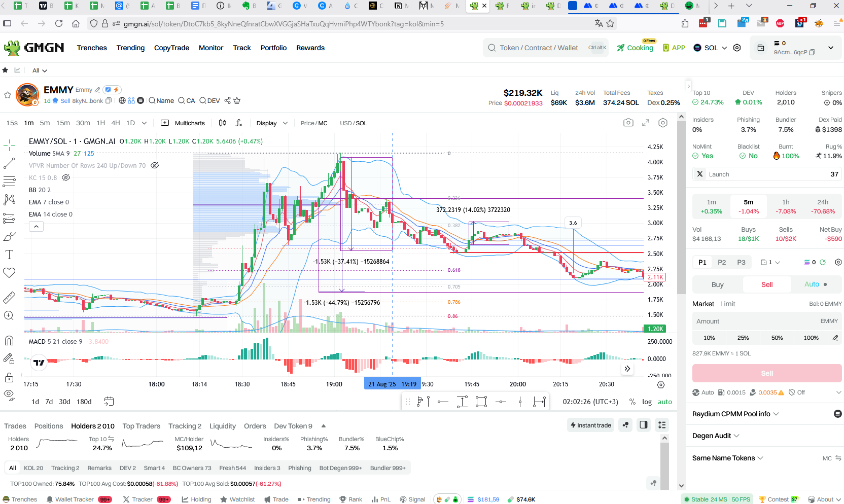This screenshot has width=844, height=504.
Task: Open the Fibonacci retracement tools
Action: pos(9,182)
